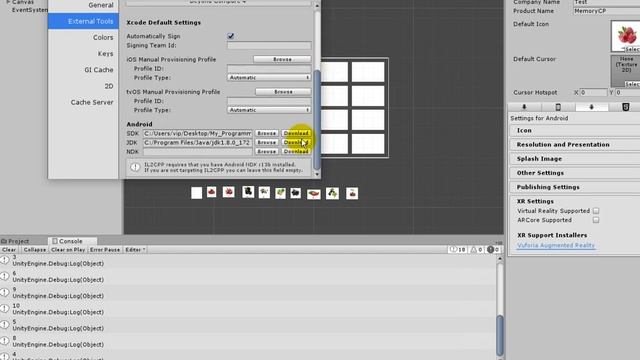Open the Colors preferences tab
The height and width of the screenshot is (360, 640).
(83, 37)
